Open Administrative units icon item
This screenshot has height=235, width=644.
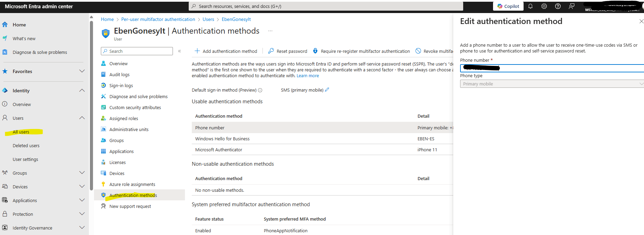coord(103,129)
